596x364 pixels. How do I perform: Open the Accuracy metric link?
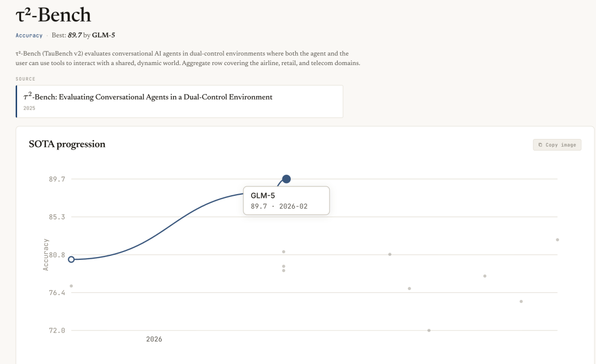pyautogui.click(x=29, y=35)
